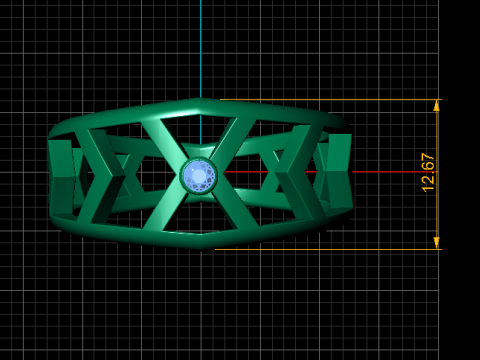Select the red horizontal axis line
480x360 pixels.
[x=330, y=172]
